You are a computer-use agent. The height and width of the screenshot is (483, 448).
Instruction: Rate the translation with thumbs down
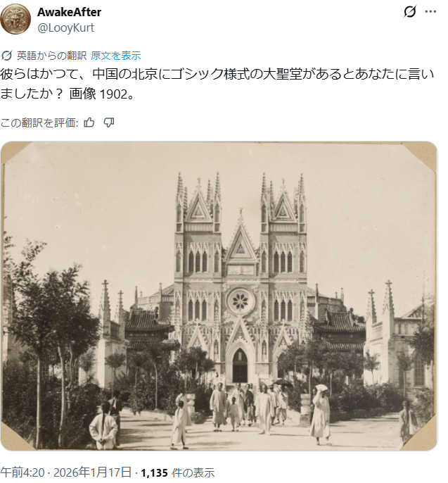[x=109, y=123]
